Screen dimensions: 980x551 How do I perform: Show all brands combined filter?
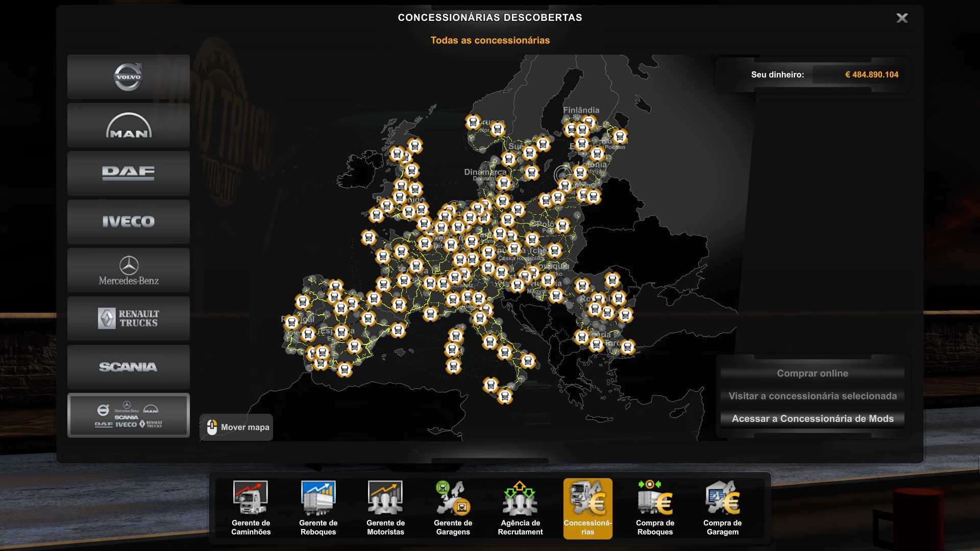click(128, 415)
